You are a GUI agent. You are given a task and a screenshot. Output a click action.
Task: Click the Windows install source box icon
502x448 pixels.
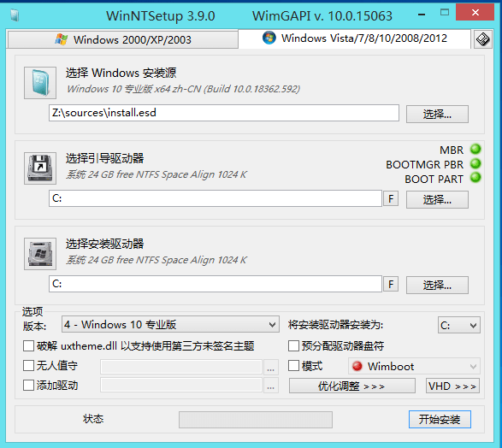(x=40, y=83)
